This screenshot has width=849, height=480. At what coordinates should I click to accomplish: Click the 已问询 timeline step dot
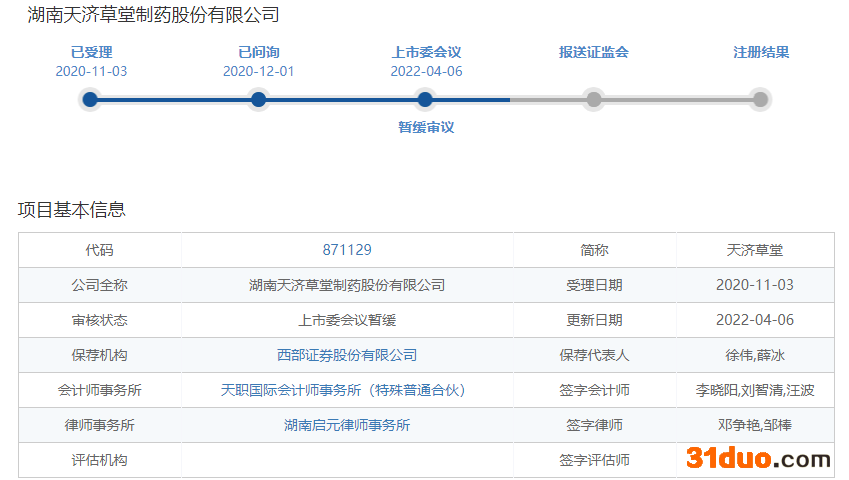pos(258,99)
